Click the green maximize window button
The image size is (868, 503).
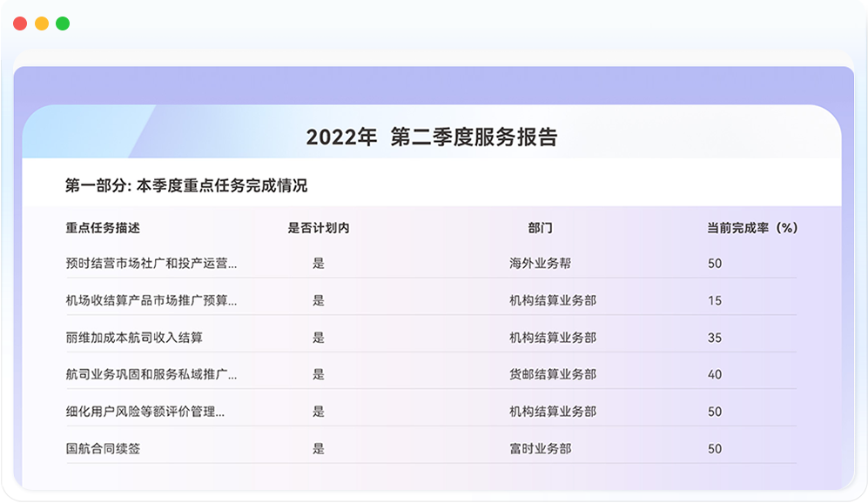coord(63,23)
